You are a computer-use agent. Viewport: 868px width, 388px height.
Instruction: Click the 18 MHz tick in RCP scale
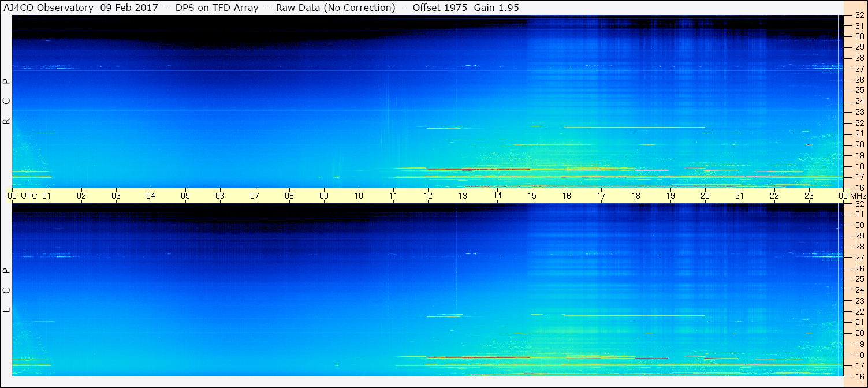(859, 166)
